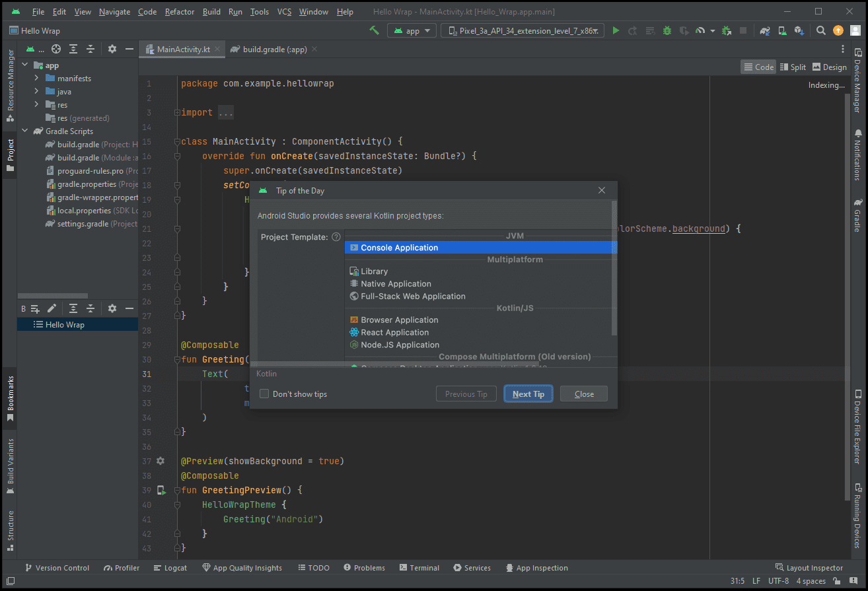Click the hammer Make Project icon

click(x=375, y=30)
